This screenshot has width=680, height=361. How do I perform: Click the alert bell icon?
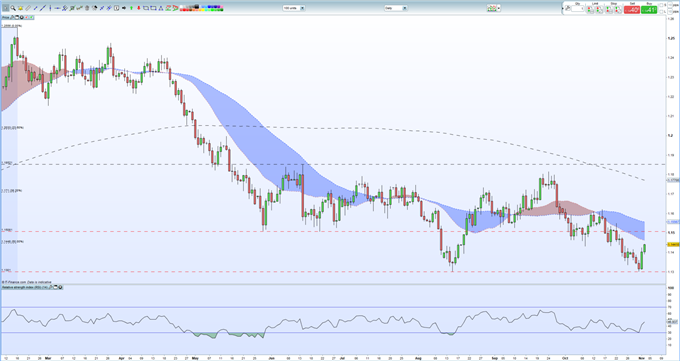pyautogui.click(x=20, y=8)
